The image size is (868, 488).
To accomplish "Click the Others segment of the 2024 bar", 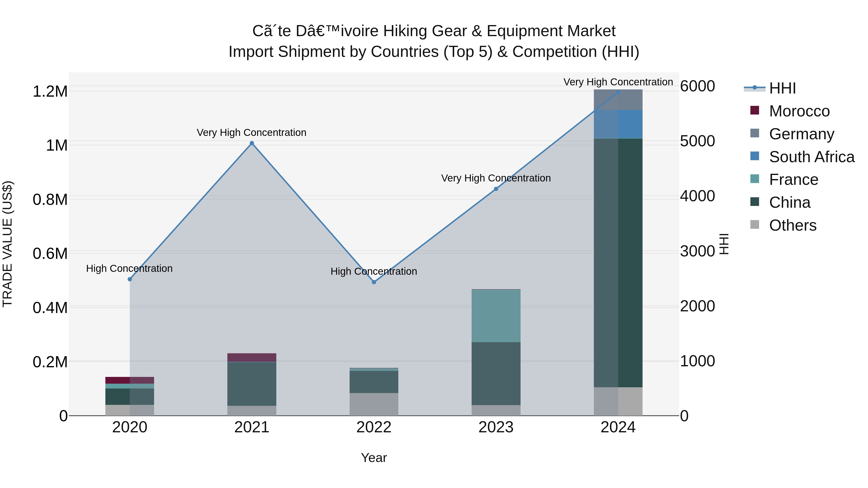I will tap(618, 401).
